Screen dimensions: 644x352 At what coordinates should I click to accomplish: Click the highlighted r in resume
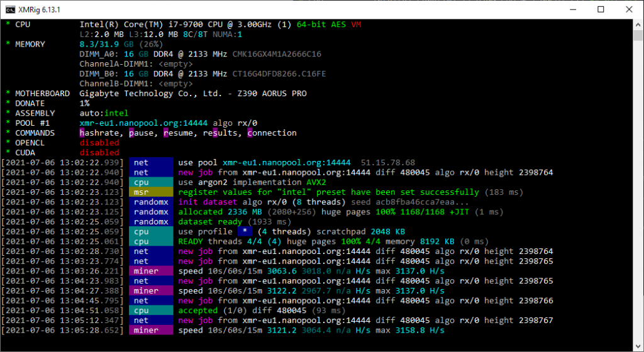(x=166, y=133)
